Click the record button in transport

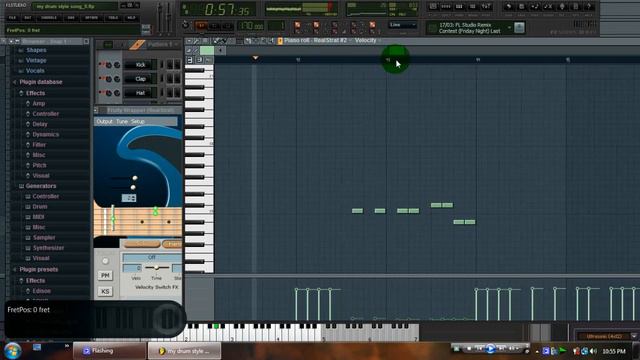(x=228, y=26)
